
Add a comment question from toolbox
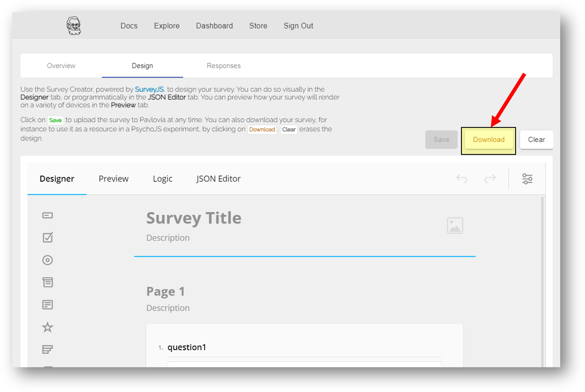point(47,305)
